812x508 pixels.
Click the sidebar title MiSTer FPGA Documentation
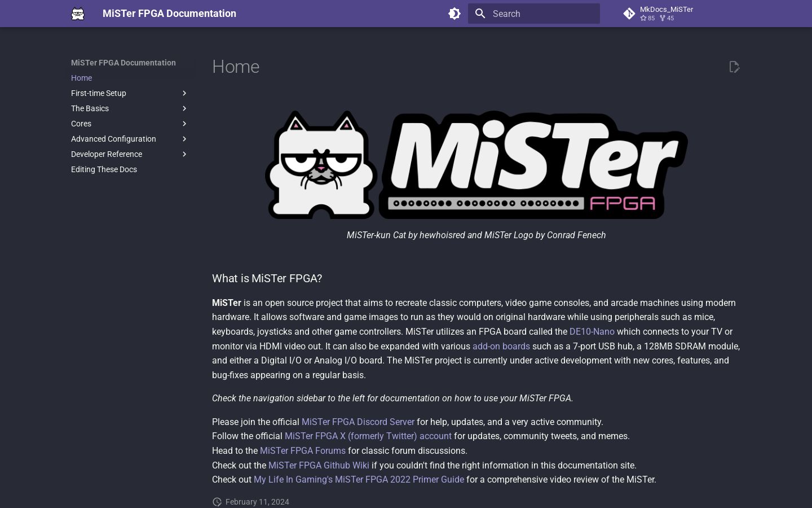pyautogui.click(x=123, y=63)
